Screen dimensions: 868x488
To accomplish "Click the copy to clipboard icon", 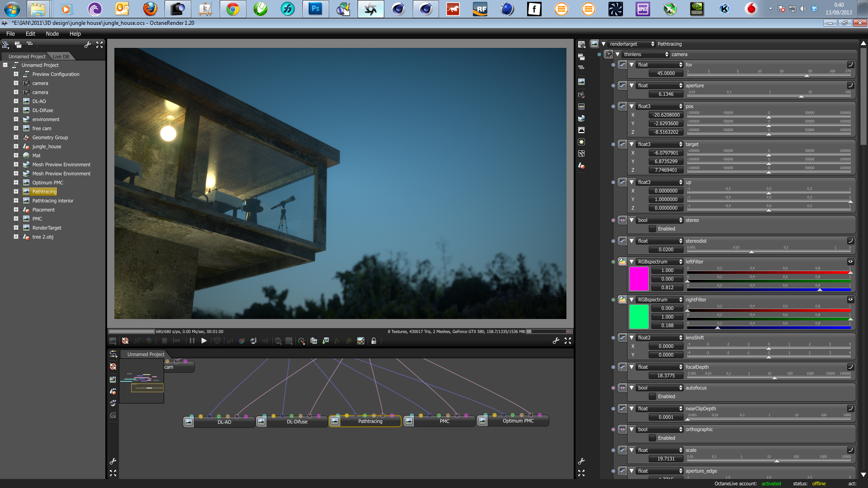I will pos(314,341).
